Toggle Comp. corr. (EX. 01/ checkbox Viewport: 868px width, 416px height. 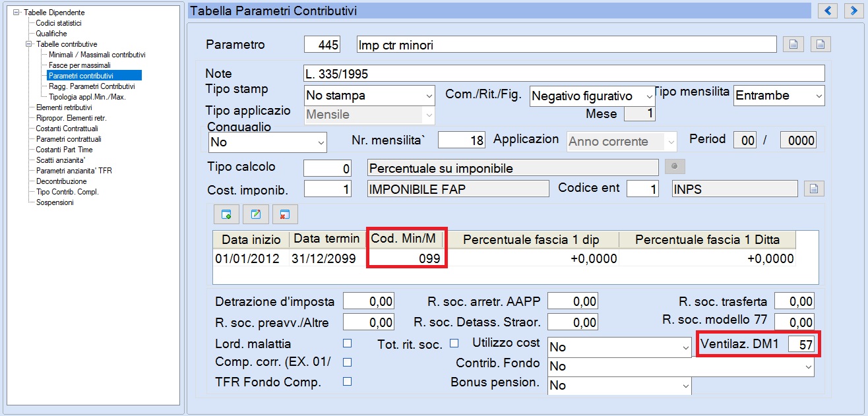348,362
